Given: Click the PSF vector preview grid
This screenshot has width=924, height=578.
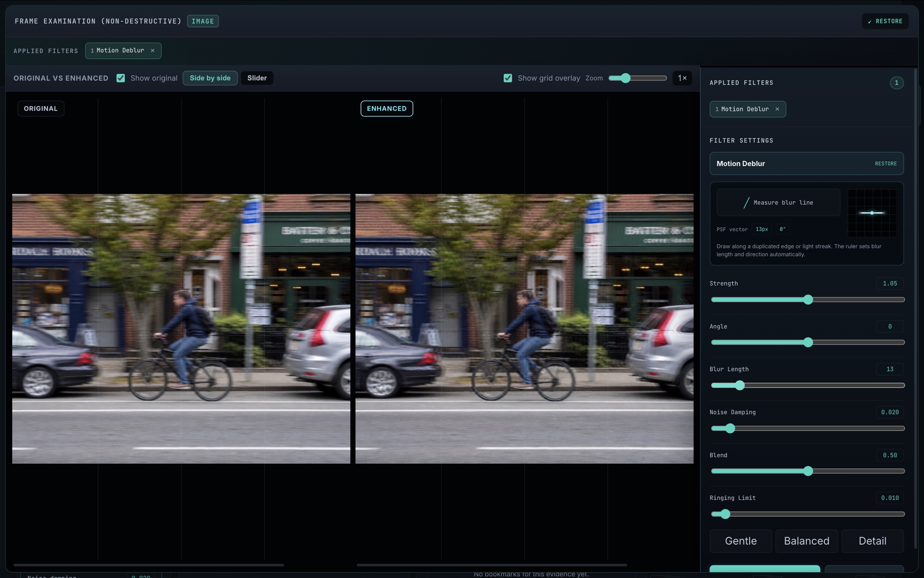Looking at the screenshot, I should pos(872,212).
